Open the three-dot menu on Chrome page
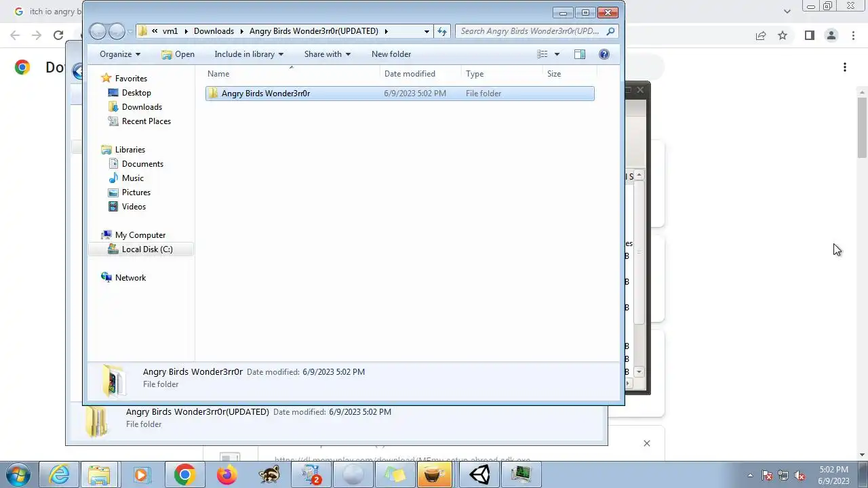Image resolution: width=868 pixels, height=488 pixels. coord(845,67)
